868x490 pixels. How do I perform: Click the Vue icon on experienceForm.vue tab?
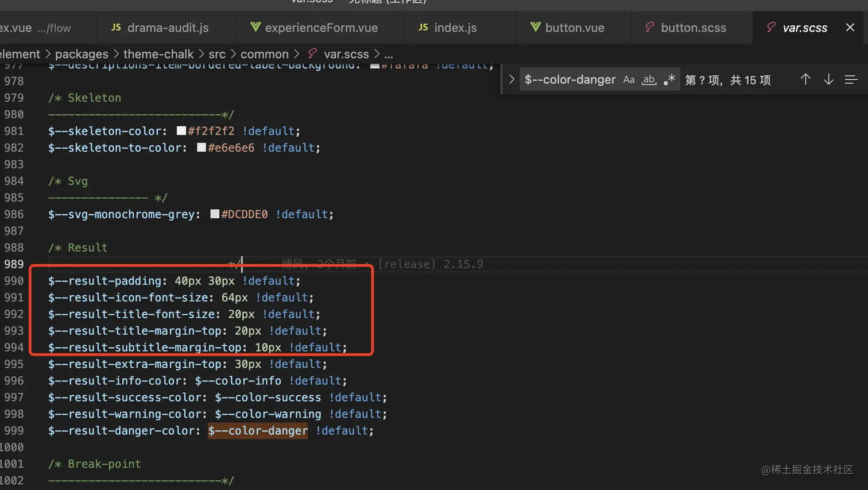click(255, 28)
